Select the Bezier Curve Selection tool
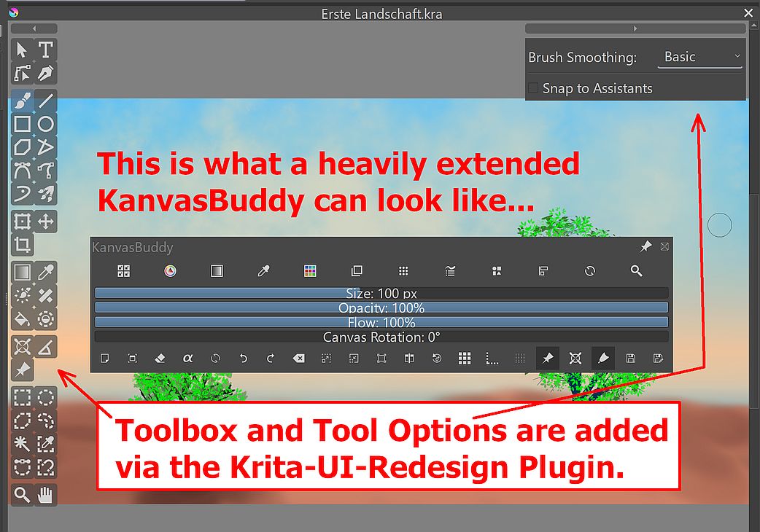This screenshot has width=760, height=532. pyautogui.click(x=23, y=467)
